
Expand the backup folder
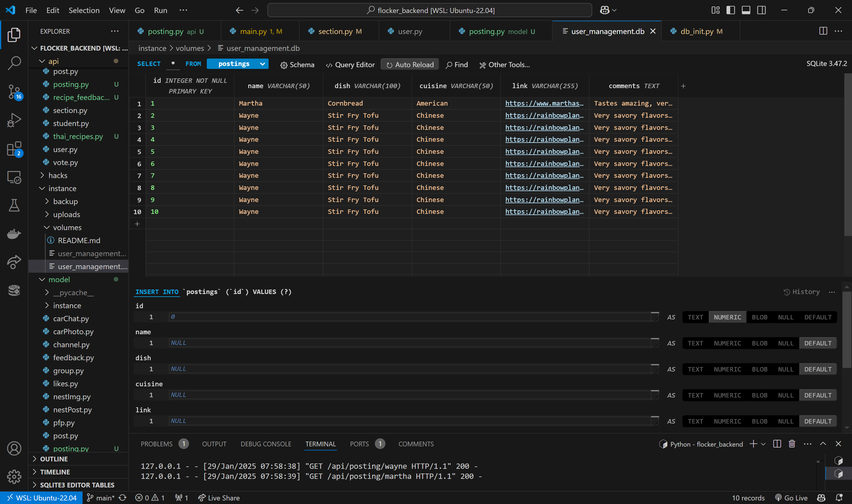point(47,201)
